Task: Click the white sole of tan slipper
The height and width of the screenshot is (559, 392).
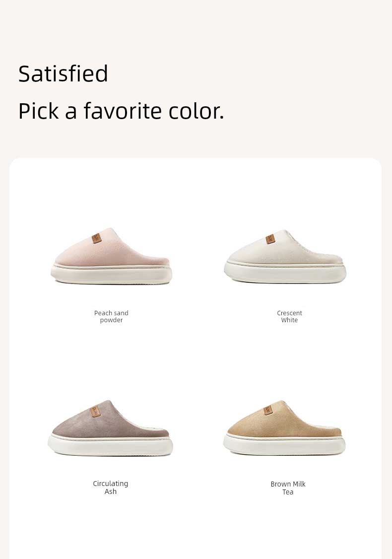Action: point(284,445)
